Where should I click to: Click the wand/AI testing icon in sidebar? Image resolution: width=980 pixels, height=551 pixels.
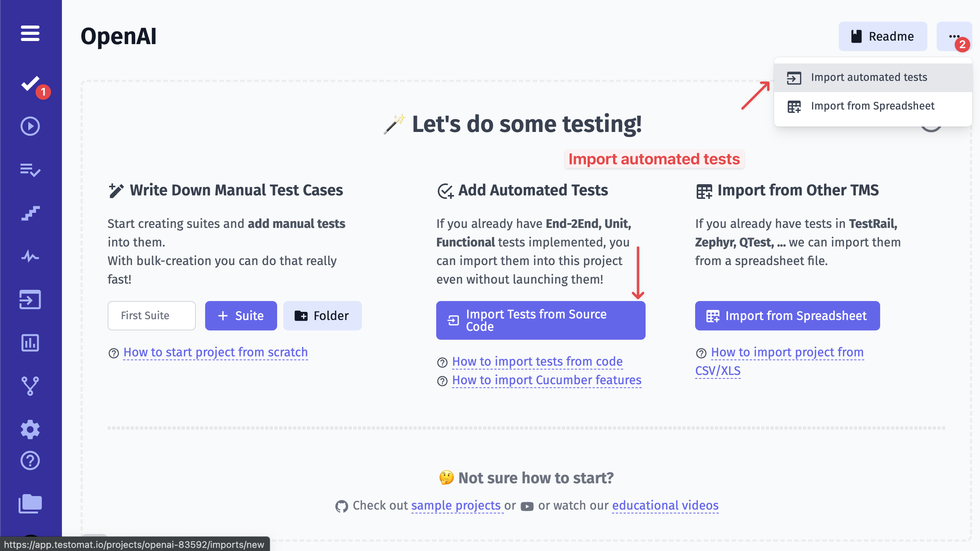[30, 255]
